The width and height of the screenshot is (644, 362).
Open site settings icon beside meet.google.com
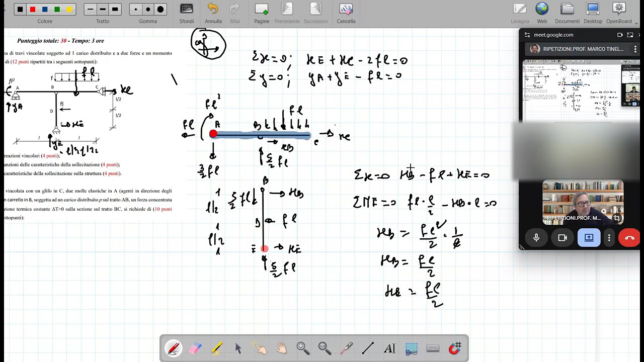pos(527,35)
